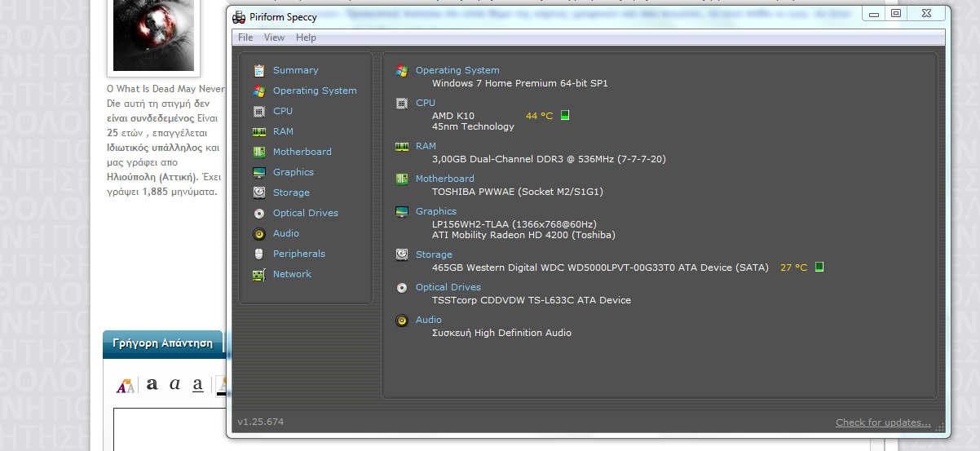The width and height of the screenshot is (980, 451).
Task: Open the CPU heading link in summary
Action: (426, 103)
